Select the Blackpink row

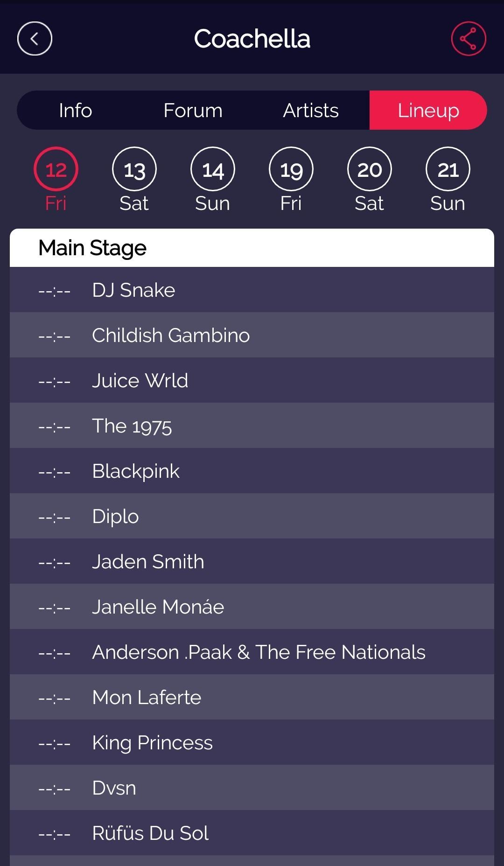coord(252,471)
